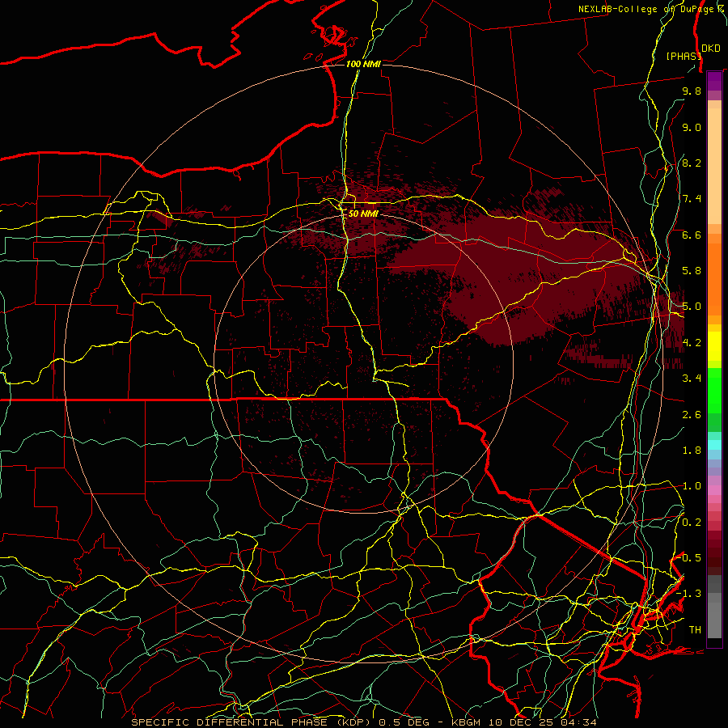This screenshot has width=728, height=728.
Task: Click the 1.8 scale value
Action: (x=692, y=451)
